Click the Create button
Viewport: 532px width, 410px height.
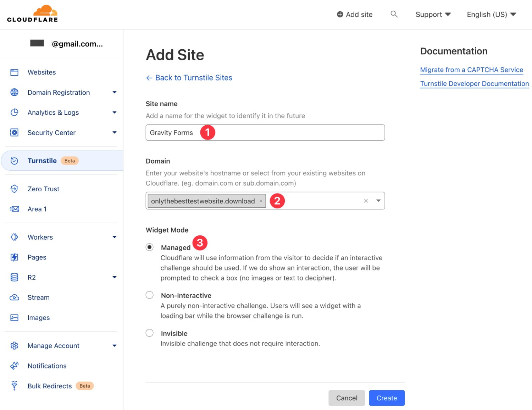pos(387,398)
